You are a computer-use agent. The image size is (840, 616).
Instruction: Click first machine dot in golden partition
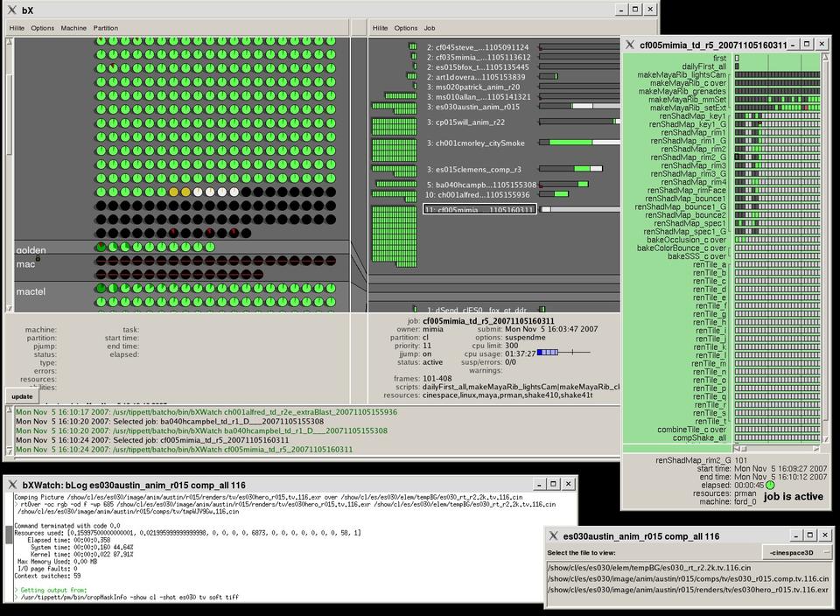click(101, 248)
